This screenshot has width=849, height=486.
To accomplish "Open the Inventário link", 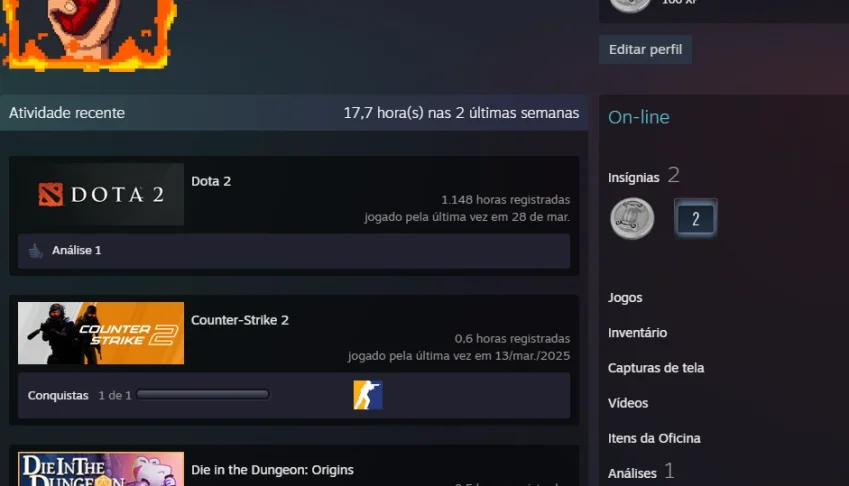I will tap(637, 333).
